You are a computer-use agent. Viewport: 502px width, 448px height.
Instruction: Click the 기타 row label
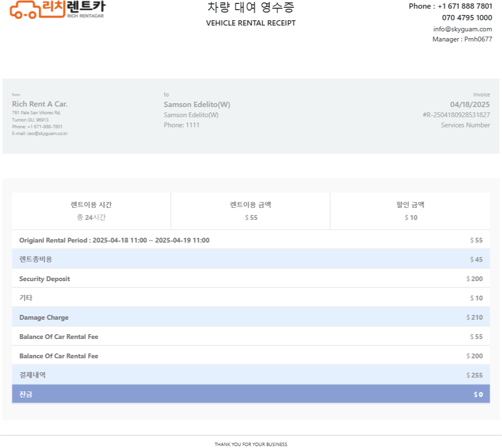click(26, 298)
